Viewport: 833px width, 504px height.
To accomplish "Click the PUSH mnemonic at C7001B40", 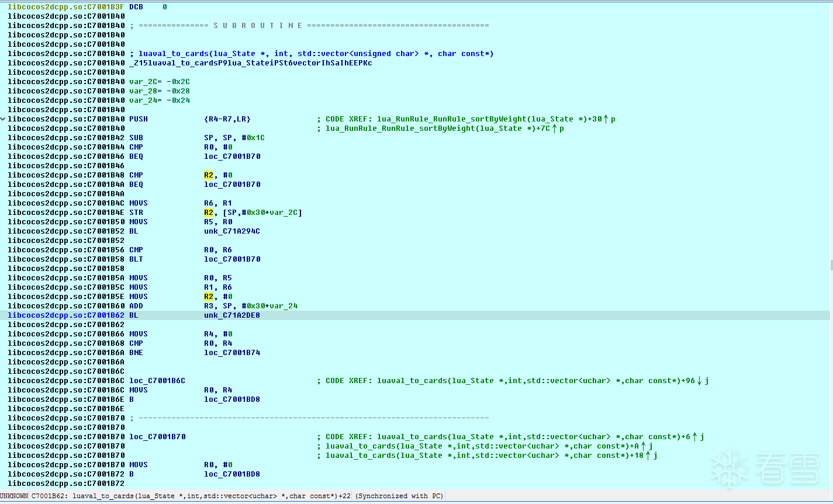I will pyautogui.click(x=139, y=119).
